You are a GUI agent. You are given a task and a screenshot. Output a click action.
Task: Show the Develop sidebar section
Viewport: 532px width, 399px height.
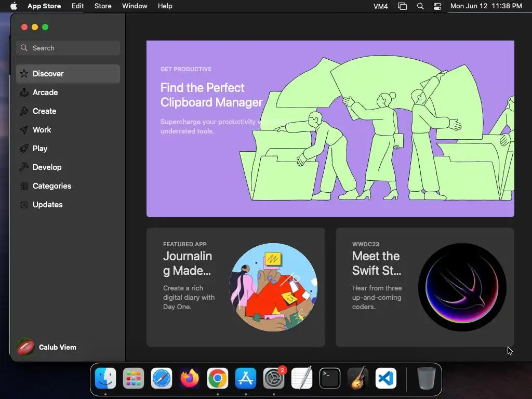click(68, 167)
